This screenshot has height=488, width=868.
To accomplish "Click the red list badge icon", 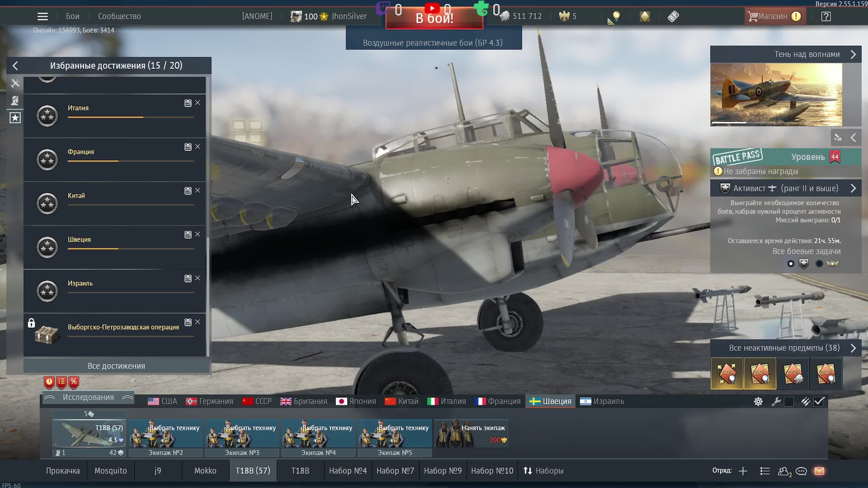I will pyautogui.click(x=61, y=383).
